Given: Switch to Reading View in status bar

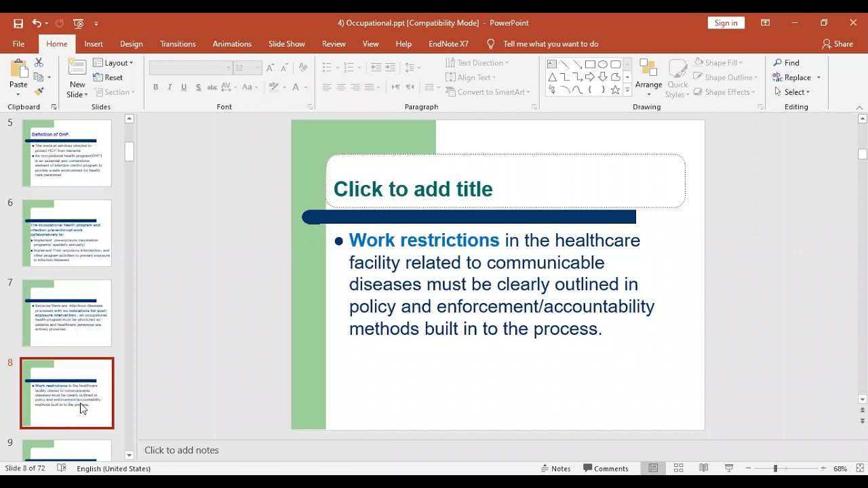Looking at the screenshot, I should [704, 468].
